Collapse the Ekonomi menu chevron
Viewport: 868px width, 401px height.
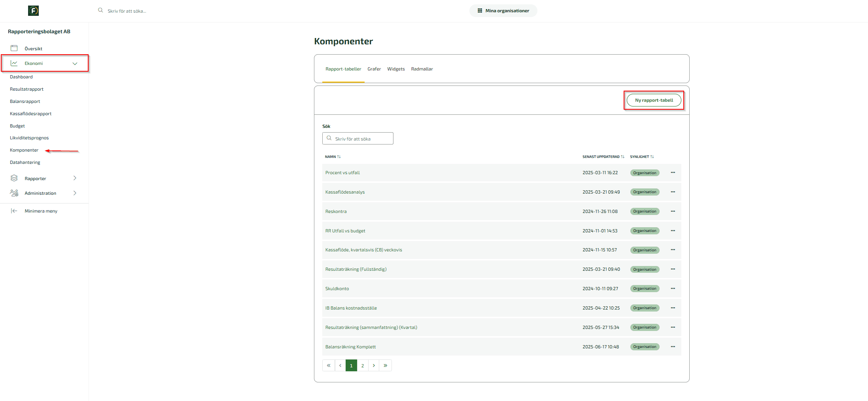(x=75, y=63)
